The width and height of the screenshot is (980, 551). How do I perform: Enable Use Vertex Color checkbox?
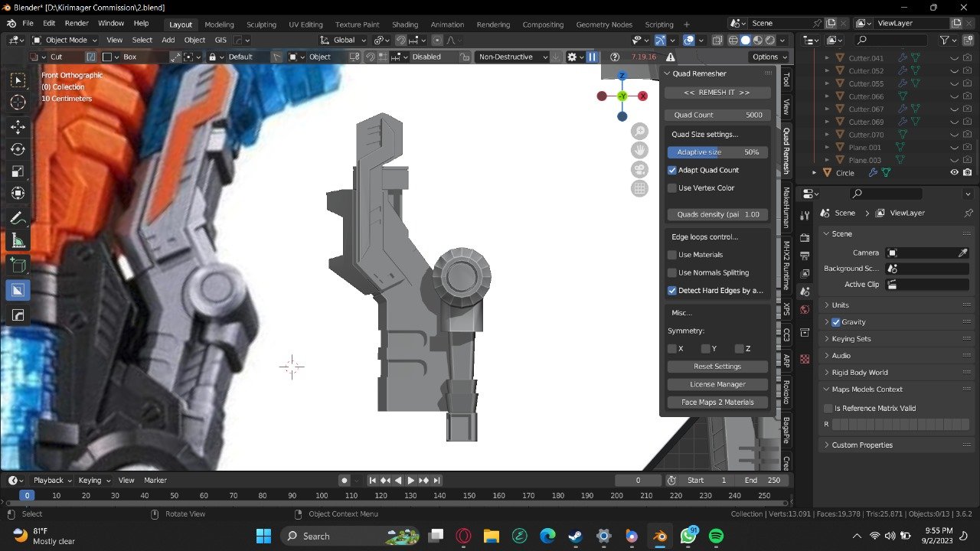[x=672, y=187]
